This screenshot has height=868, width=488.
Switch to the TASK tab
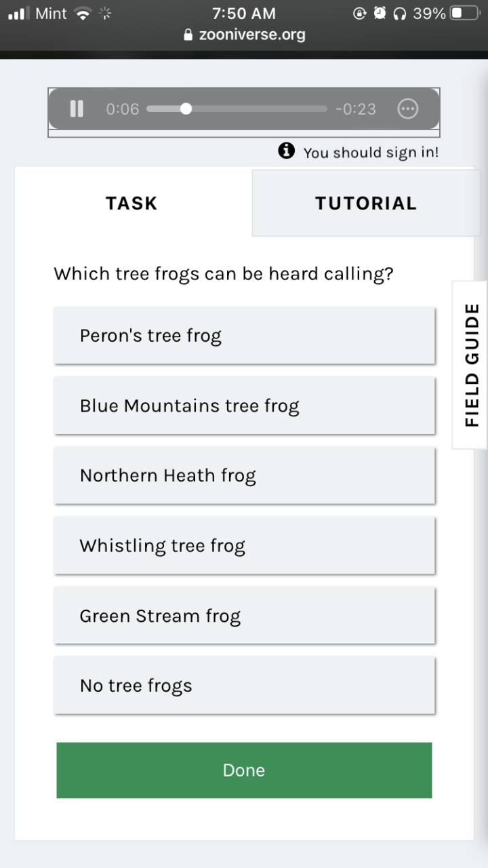(x=132, y=203)
